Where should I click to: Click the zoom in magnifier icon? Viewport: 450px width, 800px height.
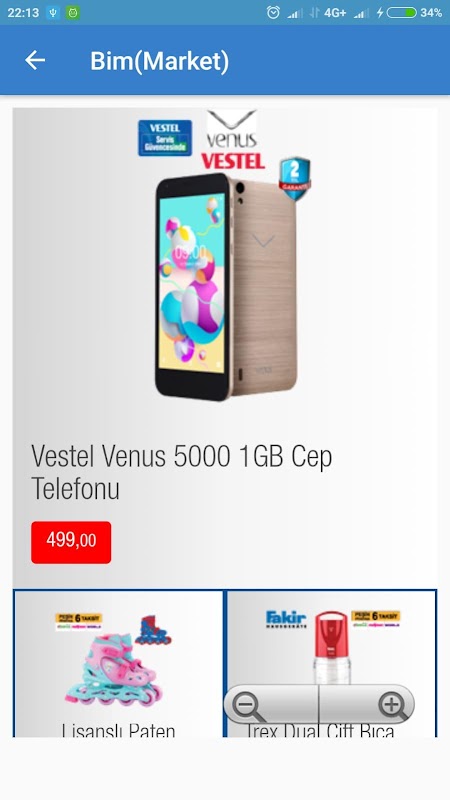click(x=394, y=707)
